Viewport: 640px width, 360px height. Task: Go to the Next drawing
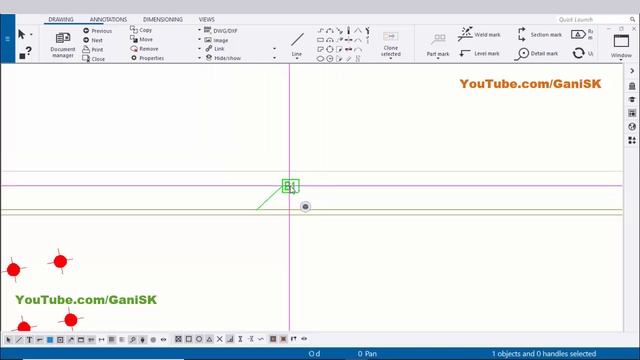[x=93, y=40]
